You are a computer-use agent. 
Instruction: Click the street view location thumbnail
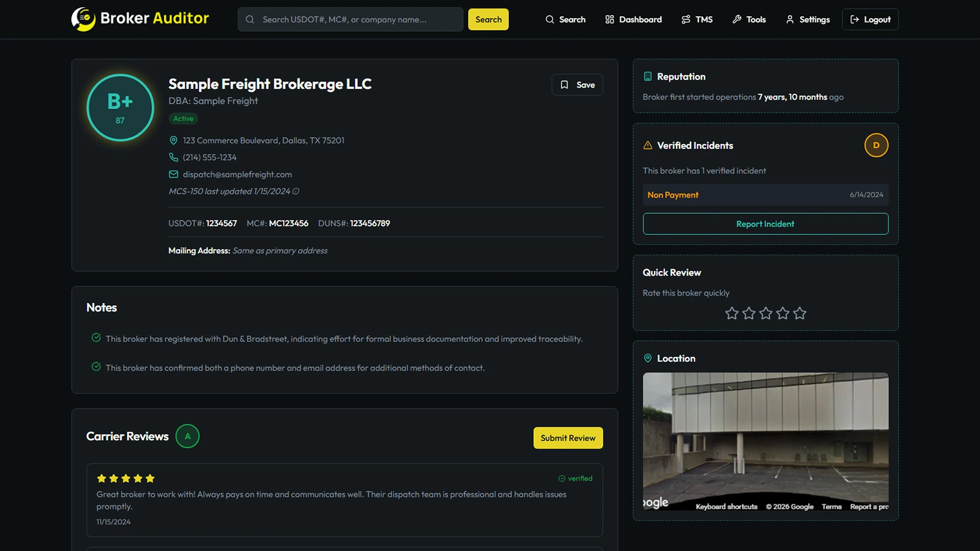766,441
